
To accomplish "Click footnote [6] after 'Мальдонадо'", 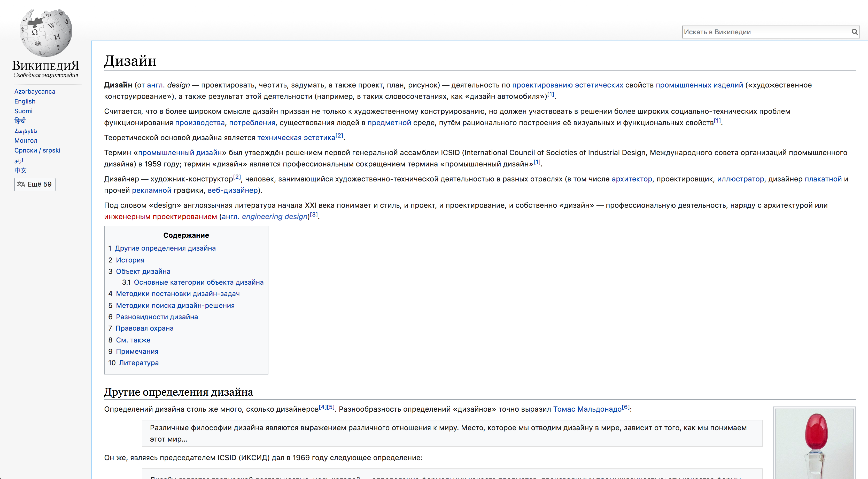I will tap(626, 407).
